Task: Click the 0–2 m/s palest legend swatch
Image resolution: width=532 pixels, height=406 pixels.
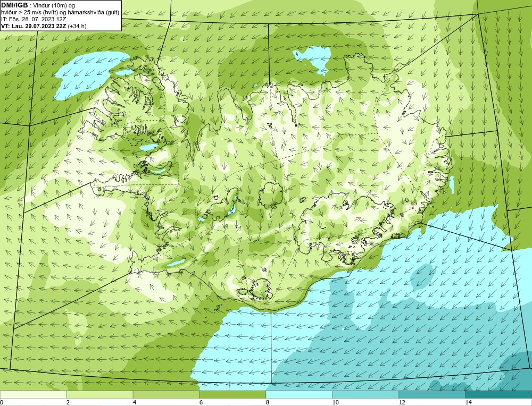Action: pyautogui.click(x=33, y=394)
